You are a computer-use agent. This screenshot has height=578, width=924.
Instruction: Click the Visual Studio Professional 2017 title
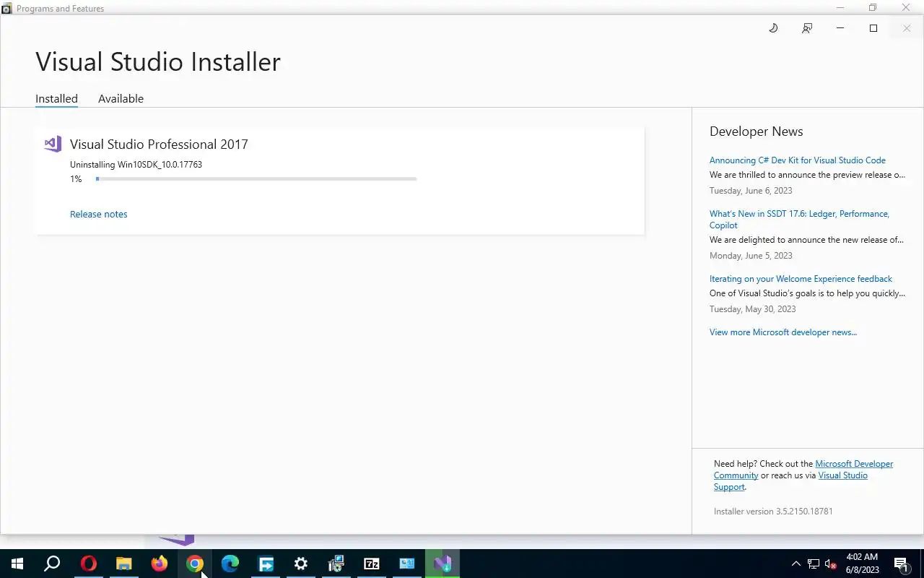pos(159,144)
